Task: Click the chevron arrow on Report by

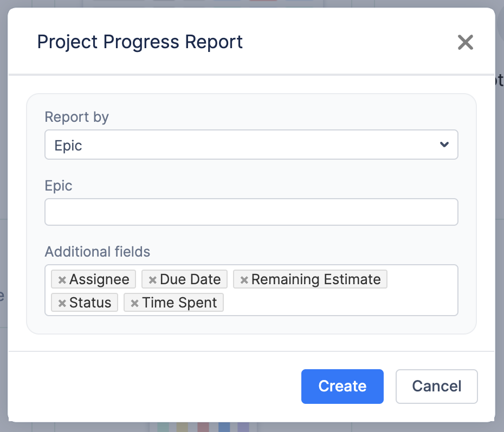Action: [444, 145]
